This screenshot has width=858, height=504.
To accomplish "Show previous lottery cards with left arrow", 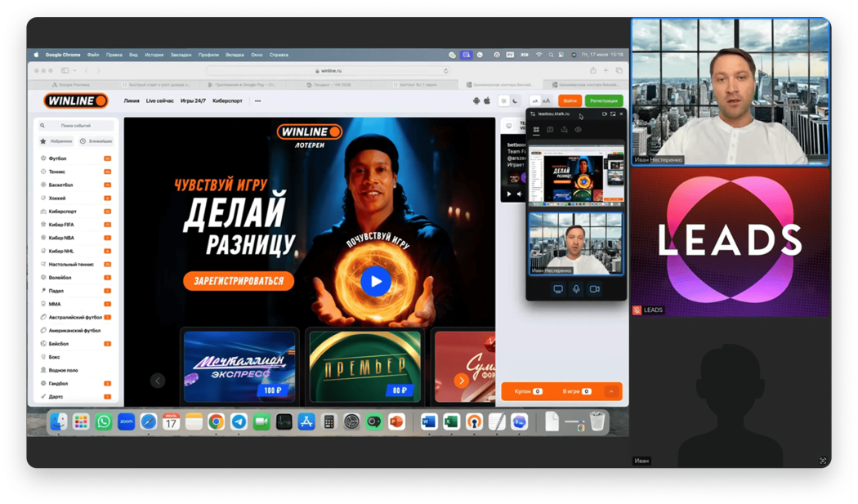I will [158, 381].
